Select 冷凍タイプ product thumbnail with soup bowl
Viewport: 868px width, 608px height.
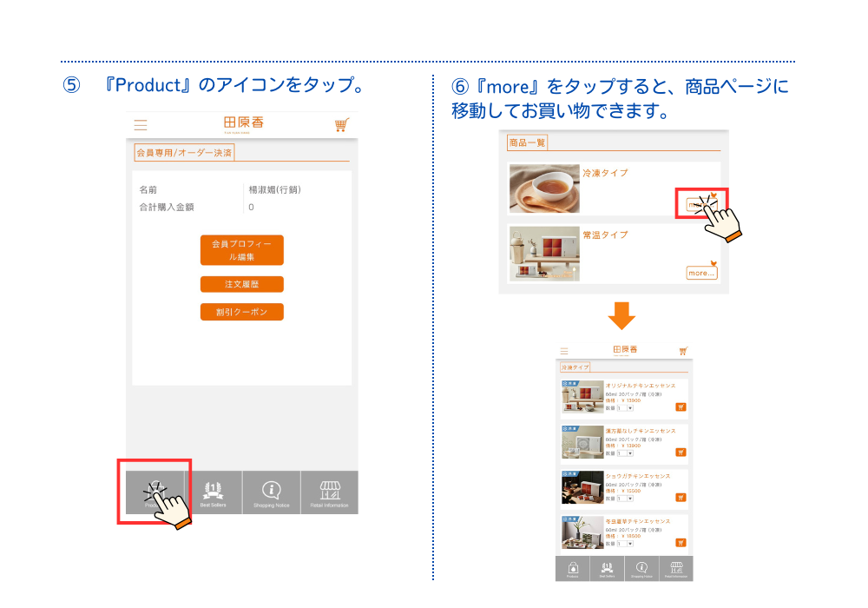pyautogui.click(x=543, y=188)
